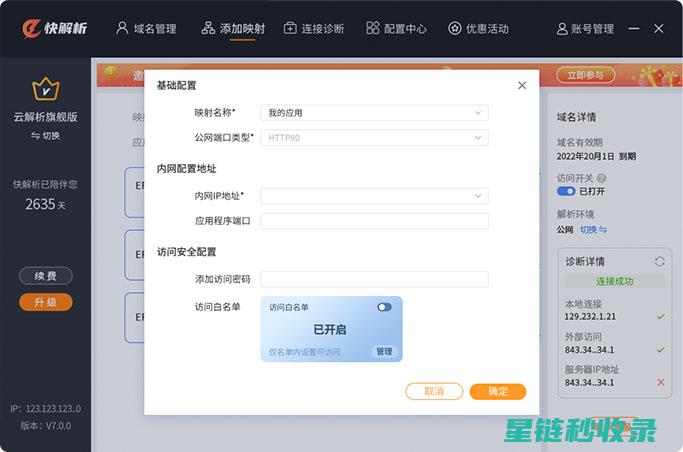Click 切换 under 云解析旗舰版

(x=45, y=136)
